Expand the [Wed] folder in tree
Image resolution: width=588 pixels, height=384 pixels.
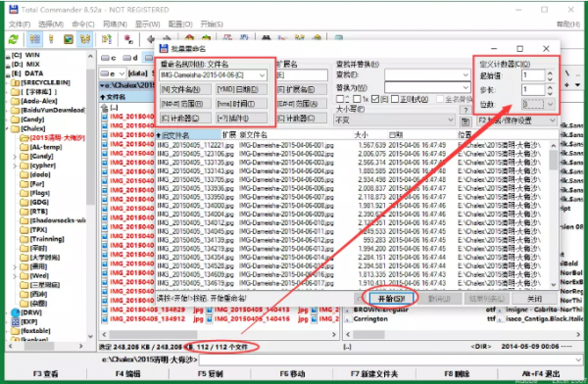click(15, 276)
